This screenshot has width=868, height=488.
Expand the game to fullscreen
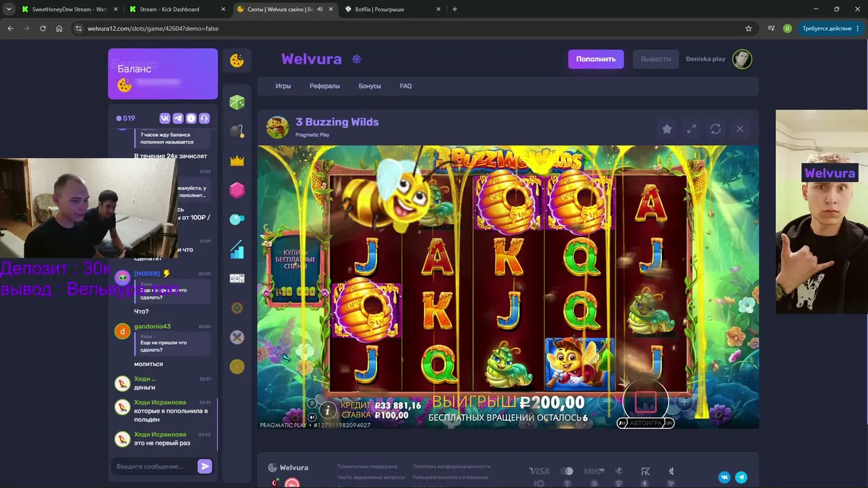[691, 129]
